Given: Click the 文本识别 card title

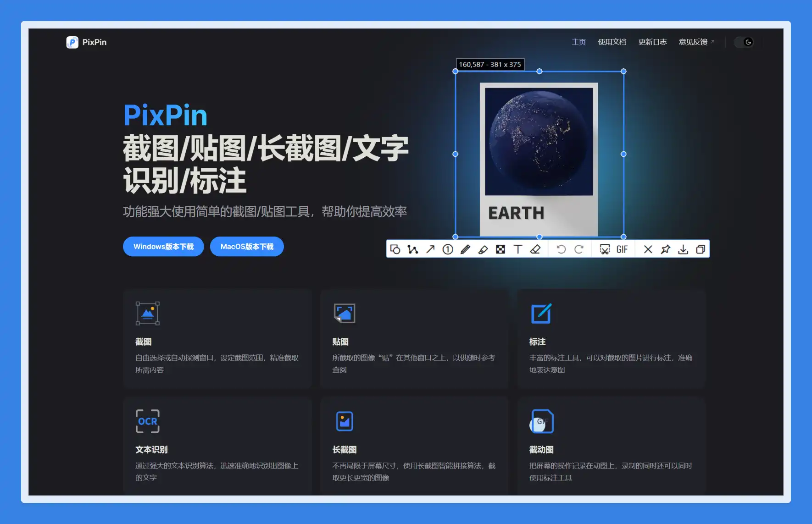Looking at the screenshot, I should click(x=151, y=450).
